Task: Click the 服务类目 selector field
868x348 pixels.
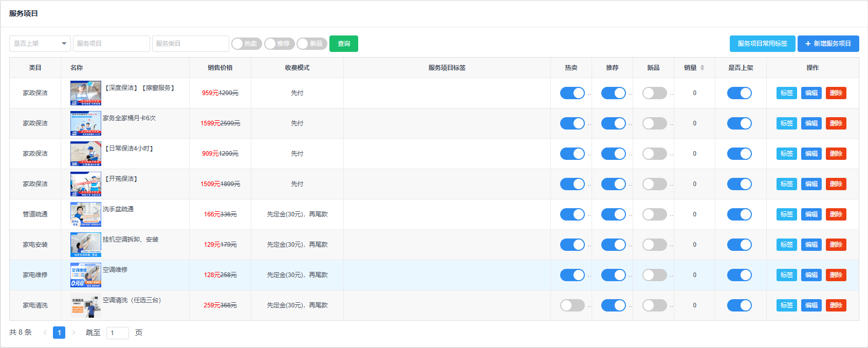Action: 190,44
